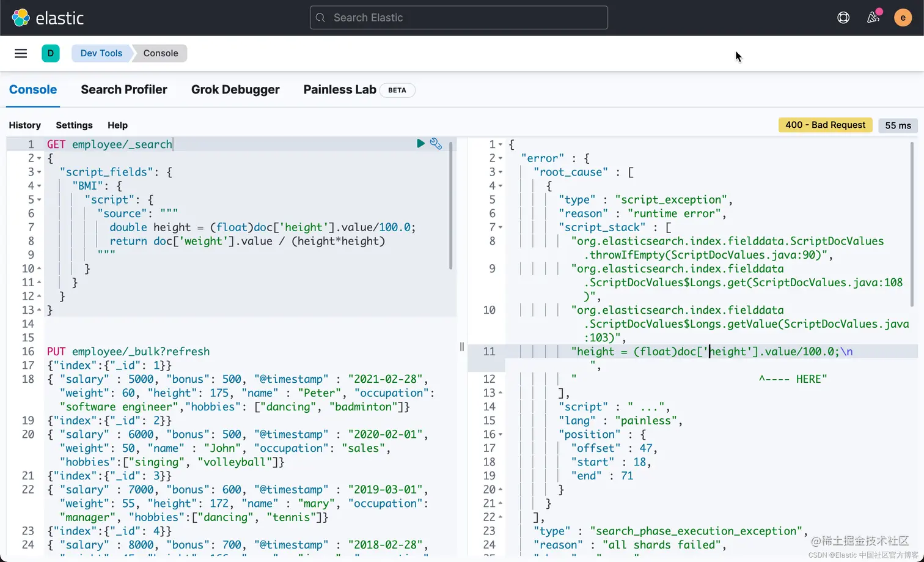Click the "runtime error" reason text
Image resolution: width=924 pixels, height=562 pixels.
pos(674,213)
